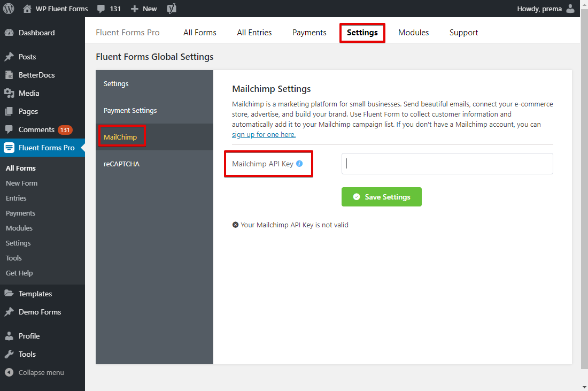Screen dimensions: 588x391
Task: Open All Forms in sidebar submenu
Action: [x=21, y=168]
